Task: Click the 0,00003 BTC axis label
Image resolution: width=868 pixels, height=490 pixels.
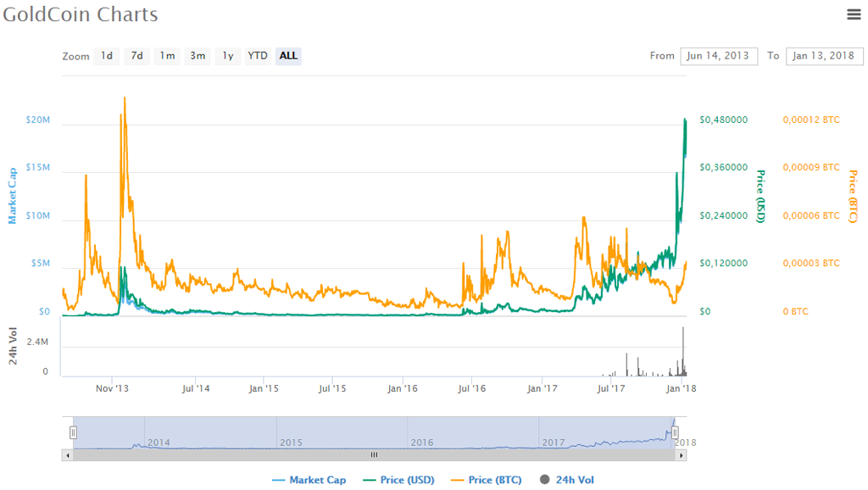Action: [811, 264]
